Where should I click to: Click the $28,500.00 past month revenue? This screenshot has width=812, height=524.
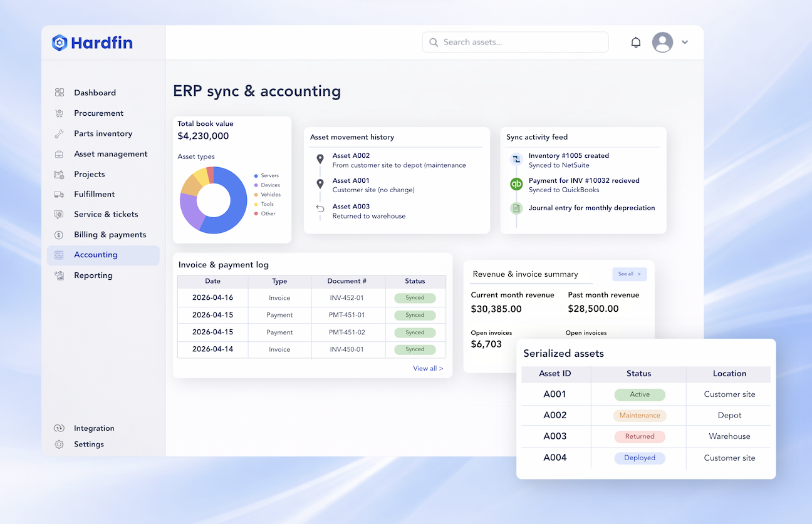[x=593, y=309]
